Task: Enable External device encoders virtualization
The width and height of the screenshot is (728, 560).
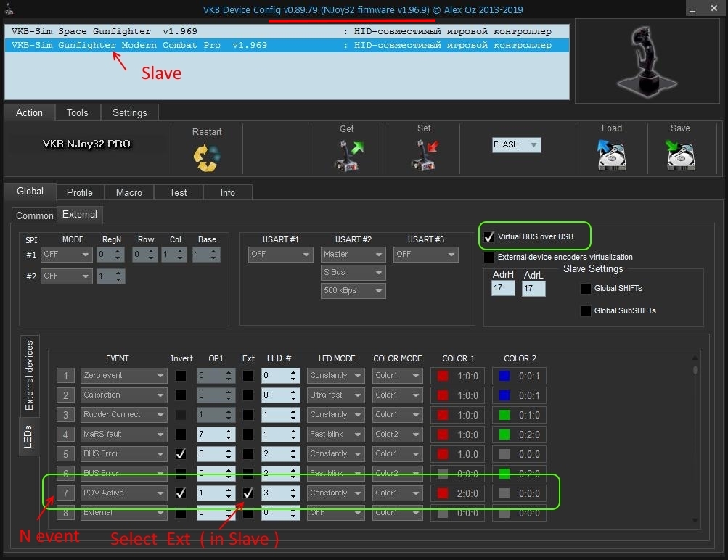Action: point(489,257)
